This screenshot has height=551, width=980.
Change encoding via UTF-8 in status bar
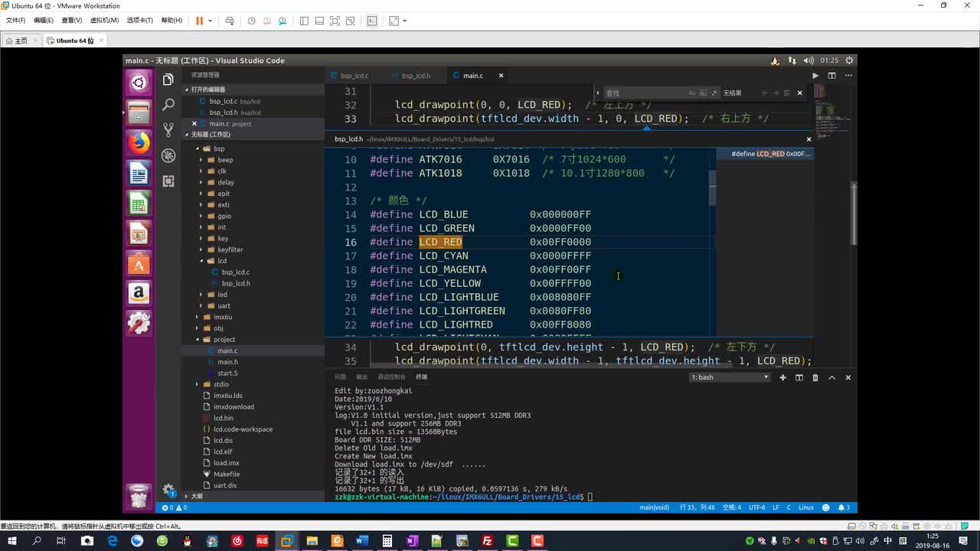click(756, 507)
